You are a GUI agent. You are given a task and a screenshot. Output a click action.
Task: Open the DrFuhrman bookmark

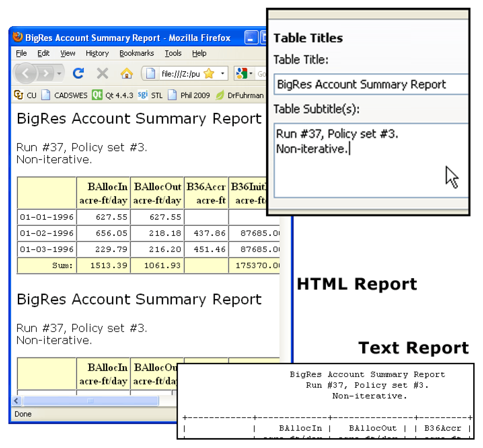pos(240,95)
